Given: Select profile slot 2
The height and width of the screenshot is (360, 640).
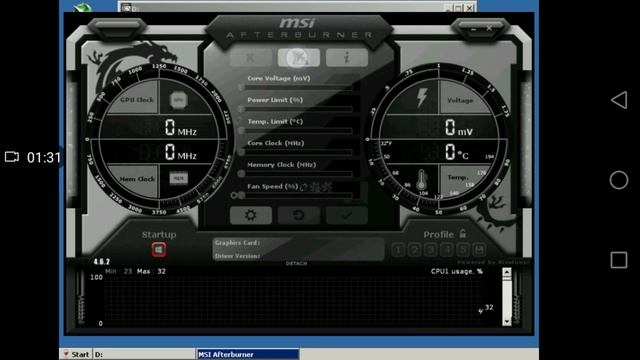Looking at the screenshot, I should click(x=415, y=249).
